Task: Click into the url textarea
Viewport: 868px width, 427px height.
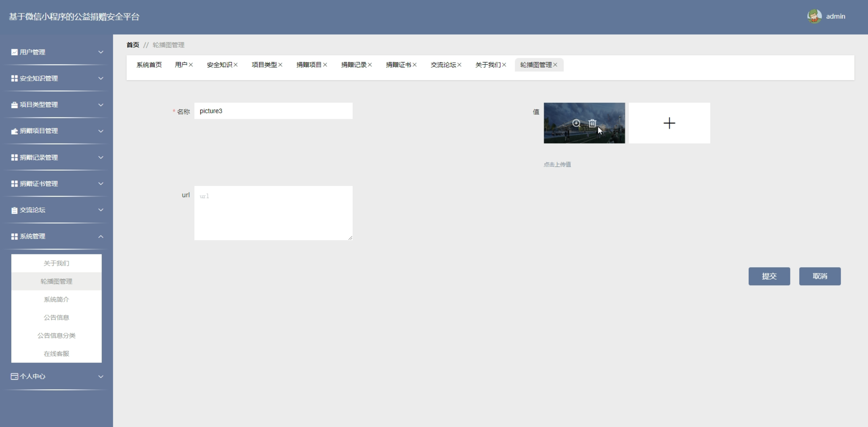Action: click(x=273, y=213)
